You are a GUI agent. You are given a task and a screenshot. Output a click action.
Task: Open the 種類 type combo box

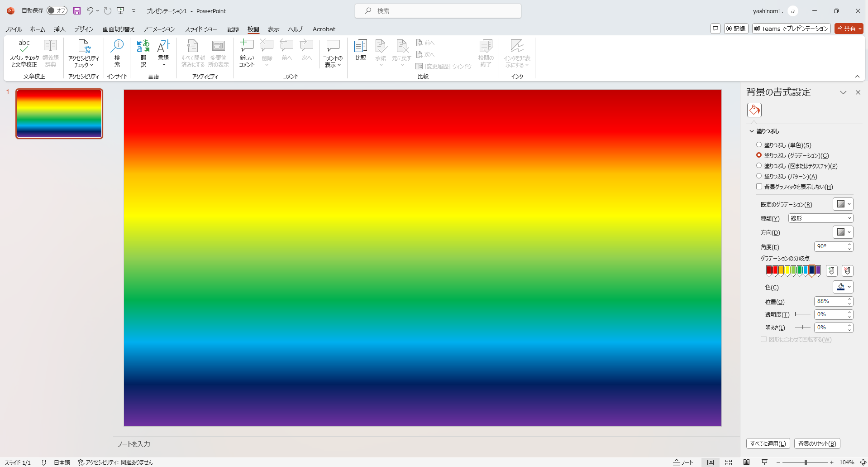[x=820, y=218]
